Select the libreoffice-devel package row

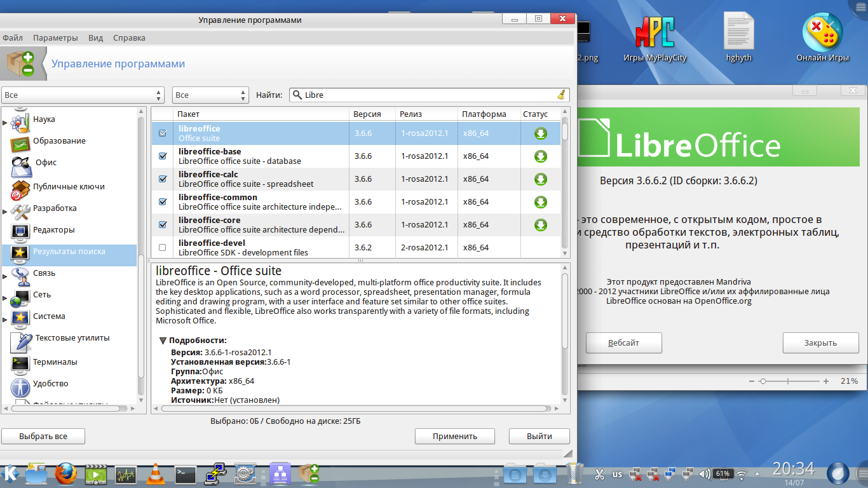(x=356, y=248)
